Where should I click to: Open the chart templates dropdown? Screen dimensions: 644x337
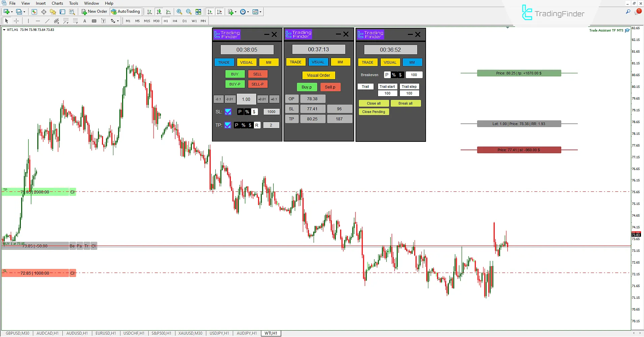click(x=260, y=12)
